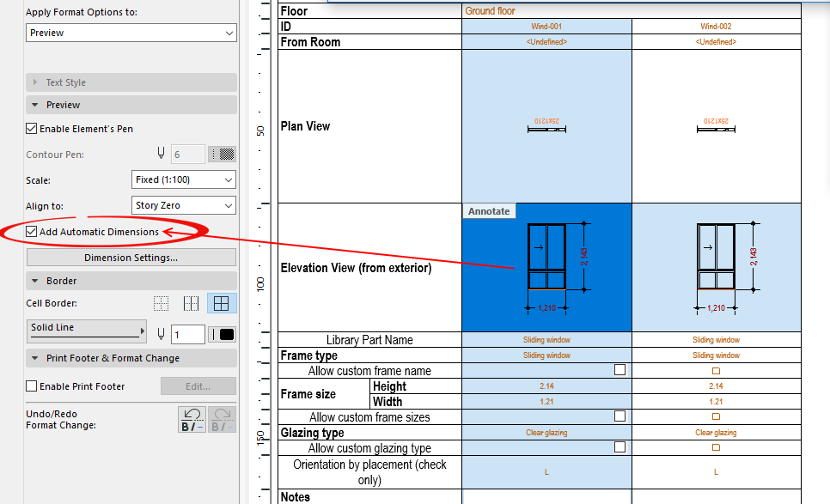Select the Wind-001 elevation view preview
The width and height of the screenshot is (830, 504).
click(x=546, y=268)
